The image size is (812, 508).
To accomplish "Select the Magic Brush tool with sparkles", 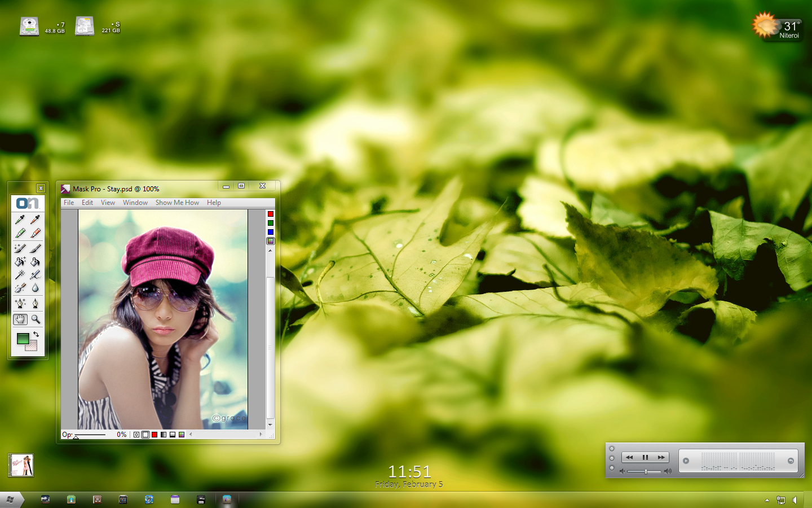I will click(x=20, y=248).
